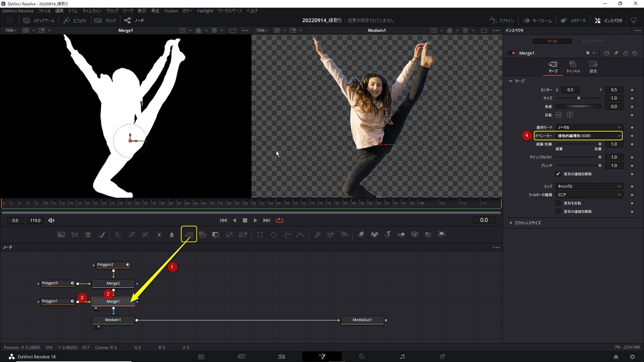Switch to the 設定 tab
The image size is (644, 362).
593,67
